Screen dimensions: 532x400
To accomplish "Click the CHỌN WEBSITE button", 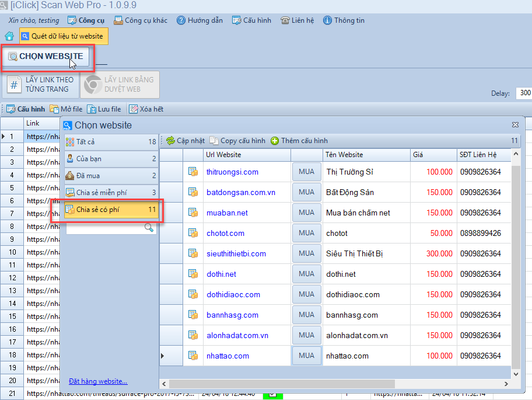I will (x=46, y=57).
